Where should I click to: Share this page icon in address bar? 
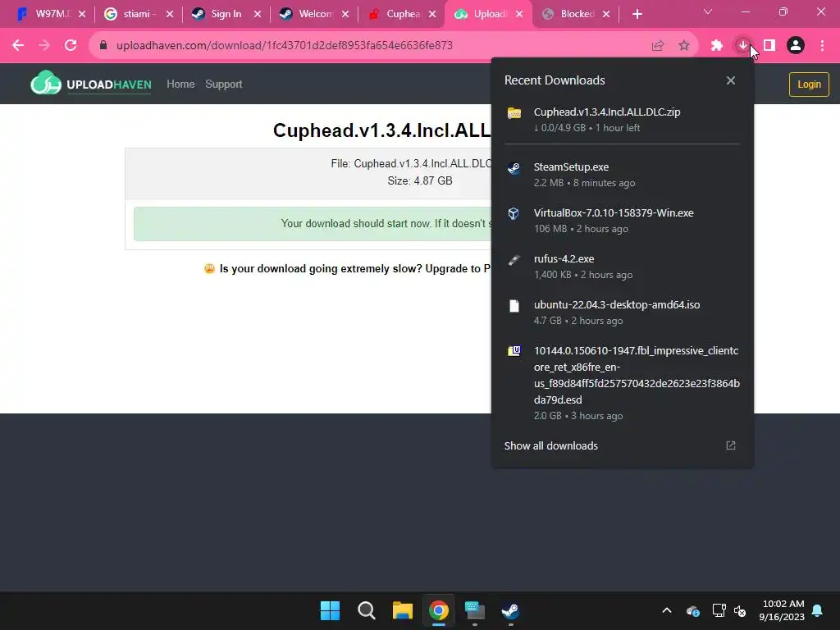point(658,46)
